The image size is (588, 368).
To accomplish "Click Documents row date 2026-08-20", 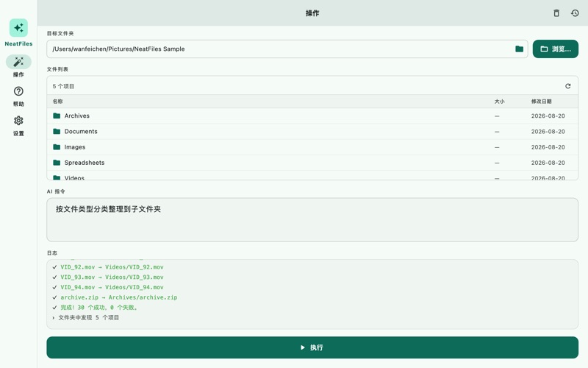I will click(548, 132).
